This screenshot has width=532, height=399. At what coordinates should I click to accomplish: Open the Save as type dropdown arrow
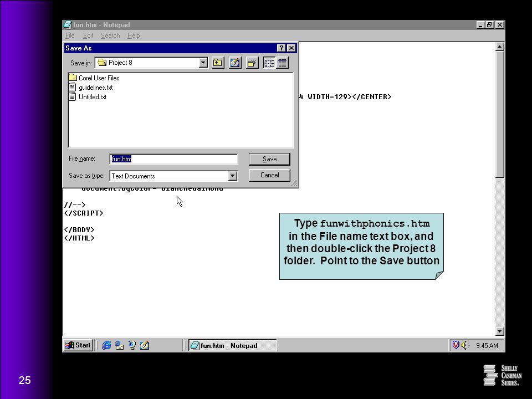pos(232,176)
